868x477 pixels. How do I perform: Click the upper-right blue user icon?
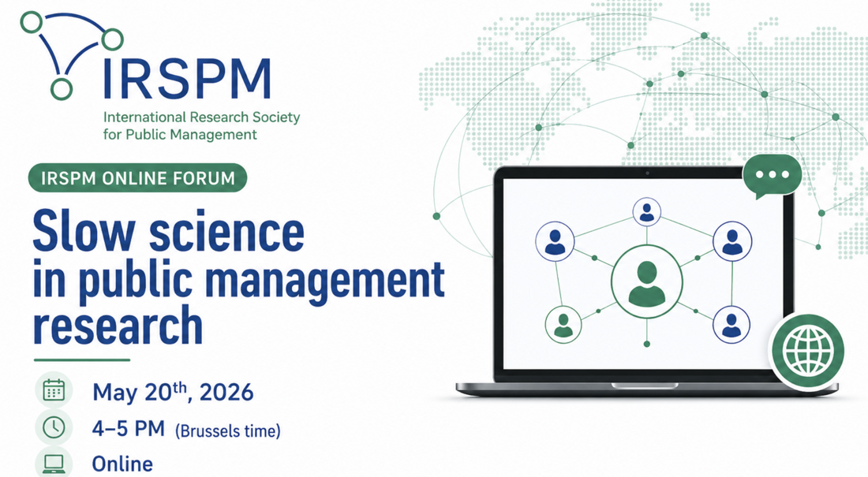[732, 242]
